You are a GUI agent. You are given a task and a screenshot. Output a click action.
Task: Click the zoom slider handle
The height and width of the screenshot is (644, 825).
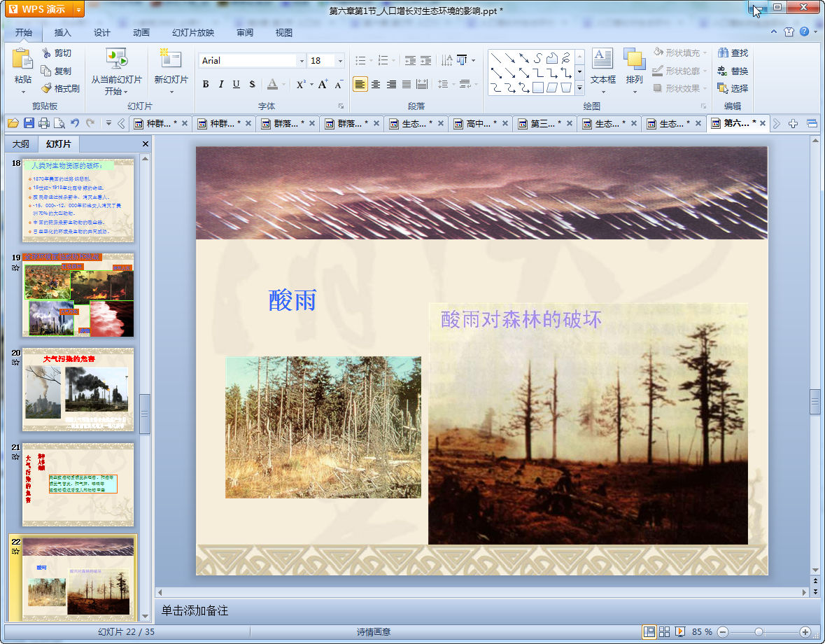click(759, 632)
